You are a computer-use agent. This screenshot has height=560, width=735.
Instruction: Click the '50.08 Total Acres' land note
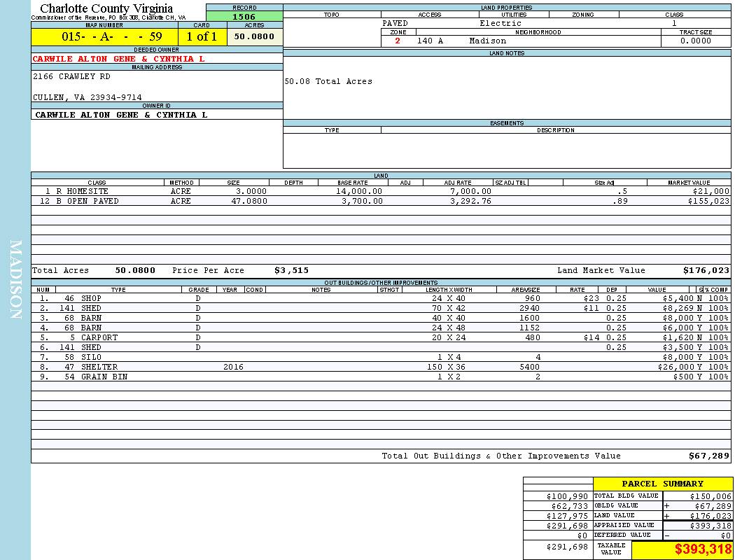pos(328,81)
